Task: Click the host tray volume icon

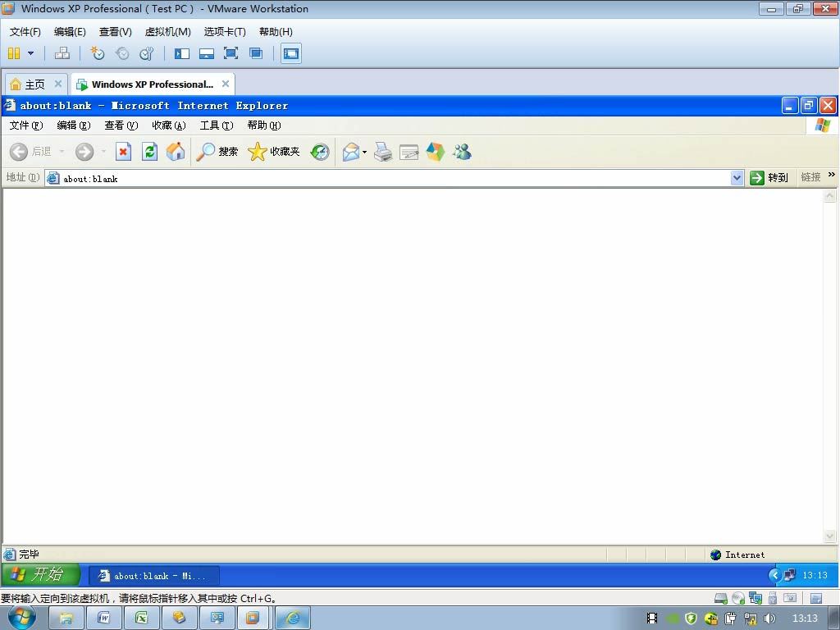Action: click(x=769, y=619)
